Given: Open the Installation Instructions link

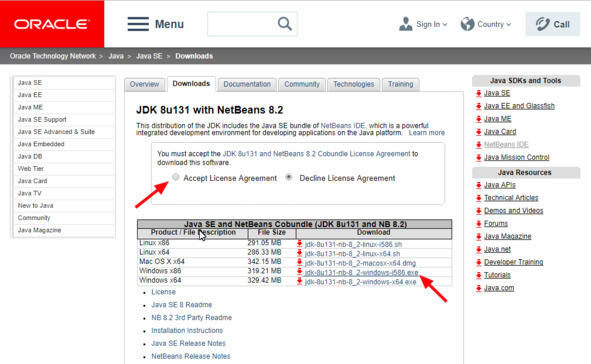Looking at the screenshot, I should click(187, 330).
